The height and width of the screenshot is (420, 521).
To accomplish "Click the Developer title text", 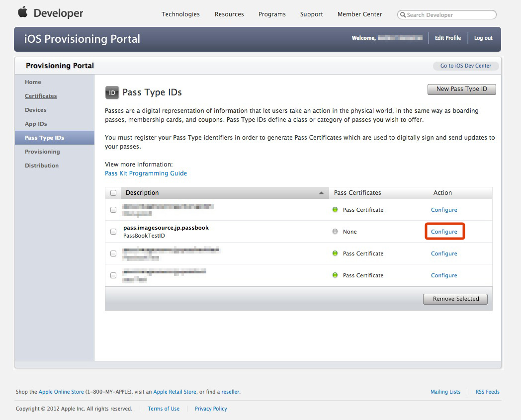I will (59, 13).
